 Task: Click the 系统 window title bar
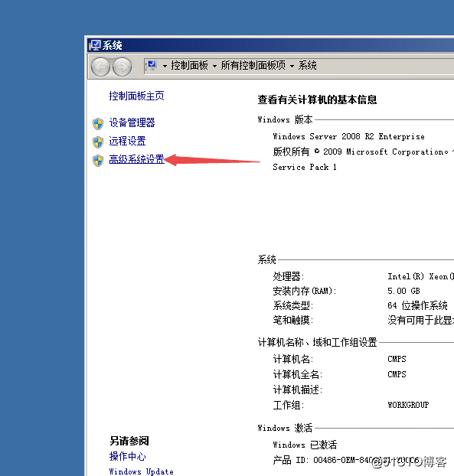coord(270,46)
